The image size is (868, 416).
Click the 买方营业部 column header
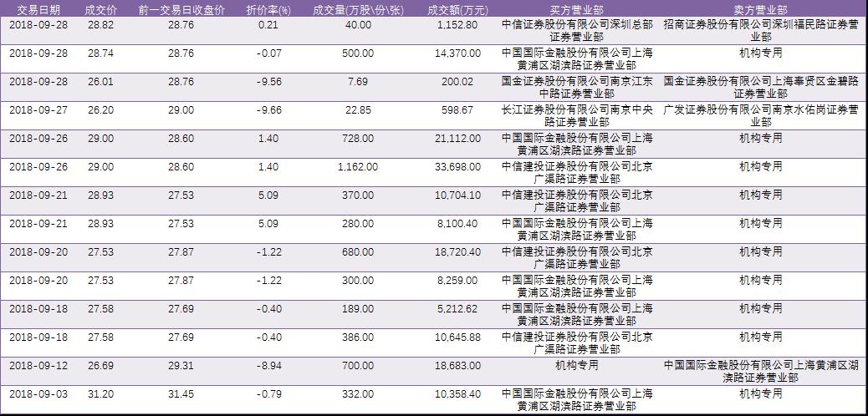click(x=577, y=10)
